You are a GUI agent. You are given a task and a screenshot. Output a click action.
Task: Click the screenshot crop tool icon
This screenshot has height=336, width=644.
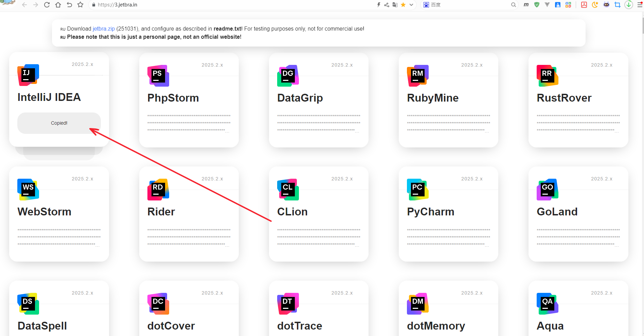tap(617, 5)
